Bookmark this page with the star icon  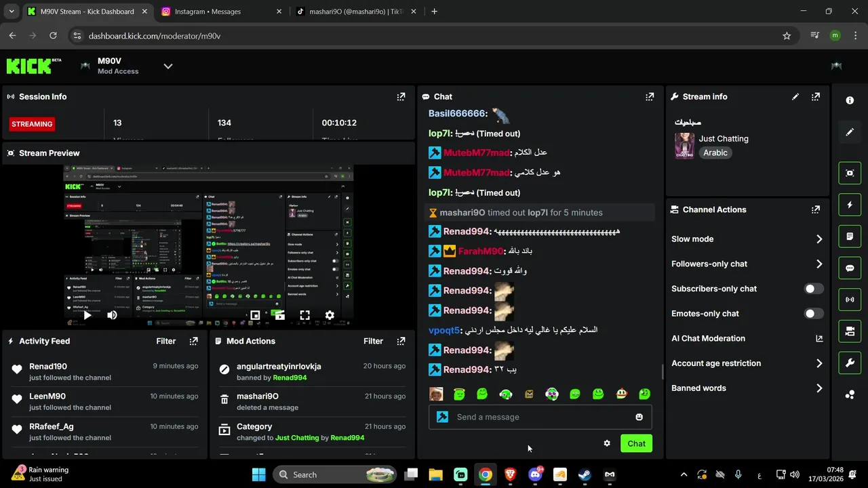(x=787, y=36)
